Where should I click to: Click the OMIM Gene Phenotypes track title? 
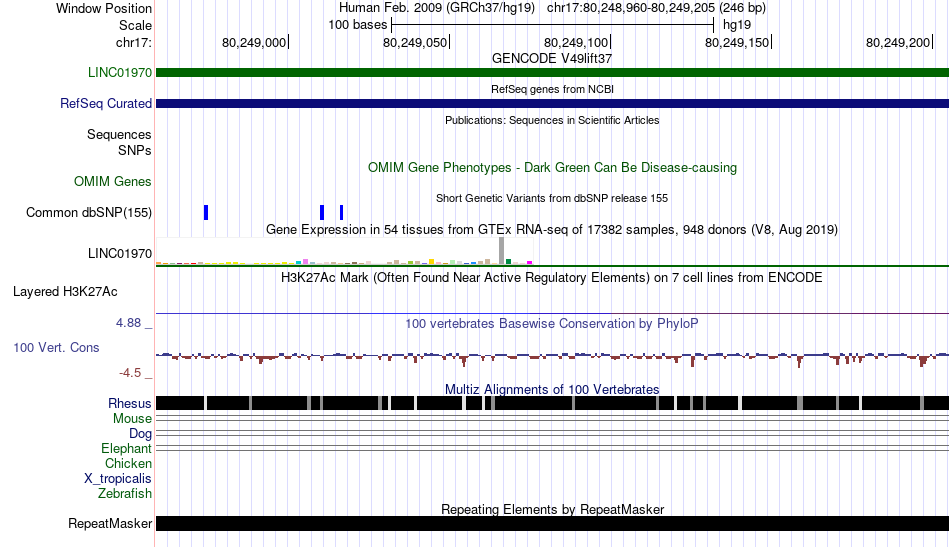point(553,168)
